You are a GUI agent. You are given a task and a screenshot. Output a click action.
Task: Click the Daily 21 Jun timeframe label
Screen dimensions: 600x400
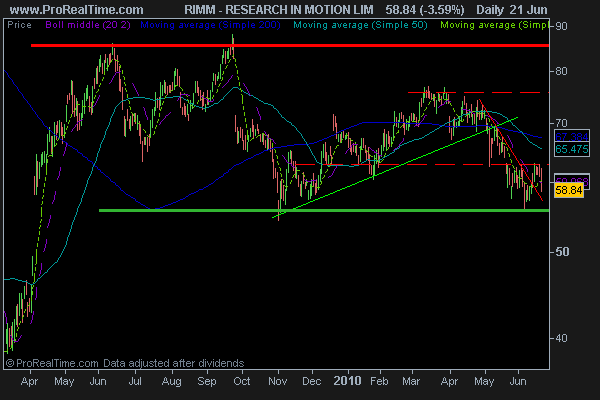[x=512, y=10]
